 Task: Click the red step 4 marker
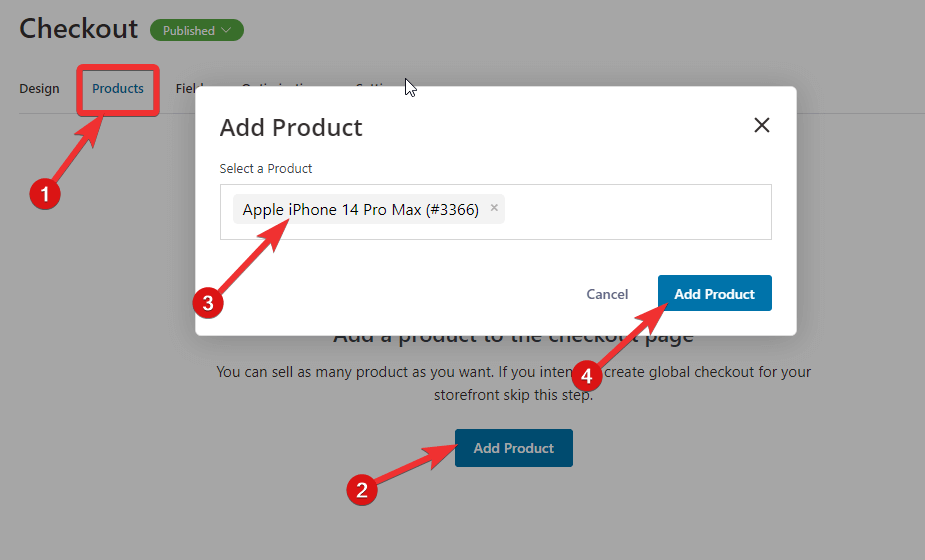point(586,376)
